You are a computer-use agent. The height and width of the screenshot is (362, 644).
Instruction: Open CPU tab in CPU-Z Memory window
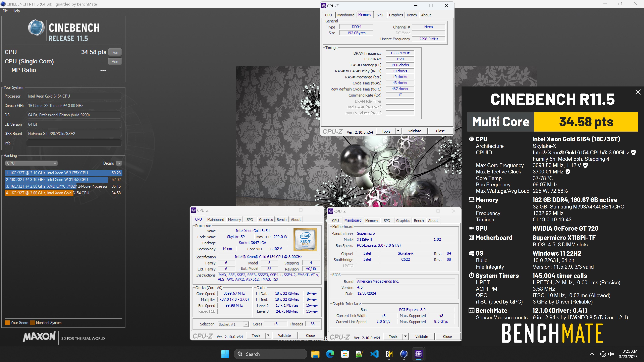(328, 15)
